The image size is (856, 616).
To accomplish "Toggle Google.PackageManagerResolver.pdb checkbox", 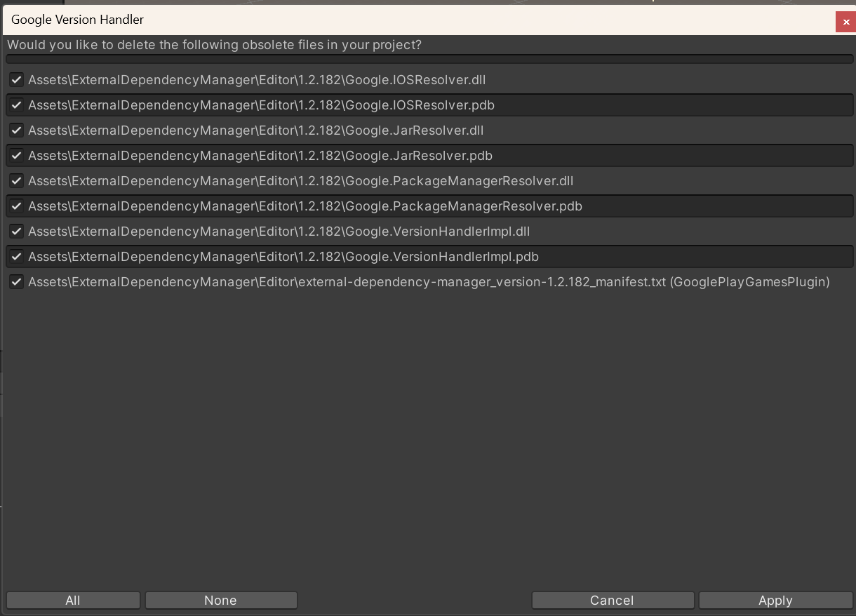I will [x=16, y=206].
